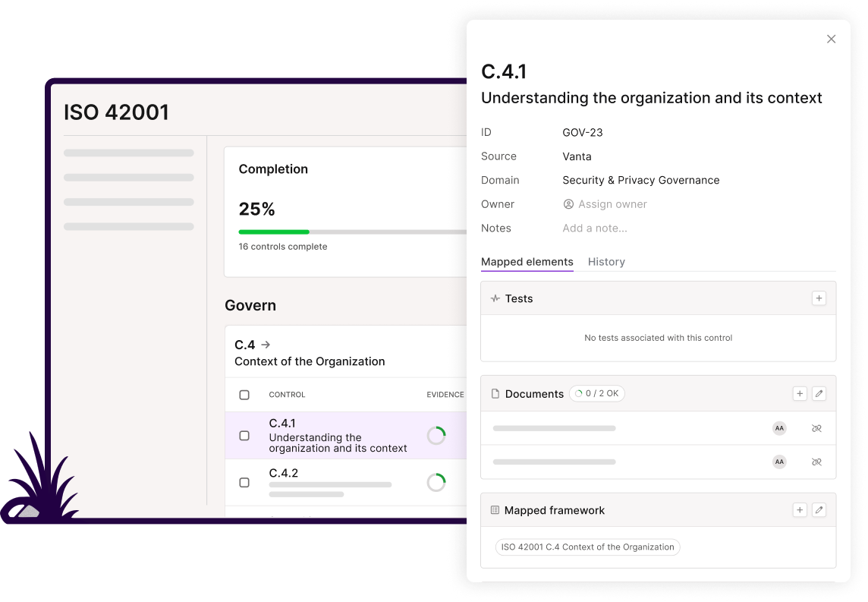The image size is (868, 602).
Task: Open the Govern section heading
Action: (x=250, y=305)
